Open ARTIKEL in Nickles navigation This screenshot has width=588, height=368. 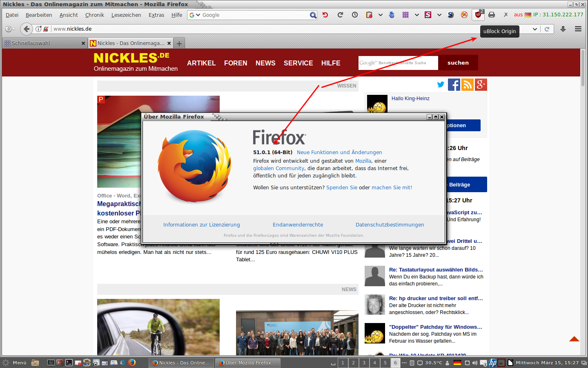201,63
